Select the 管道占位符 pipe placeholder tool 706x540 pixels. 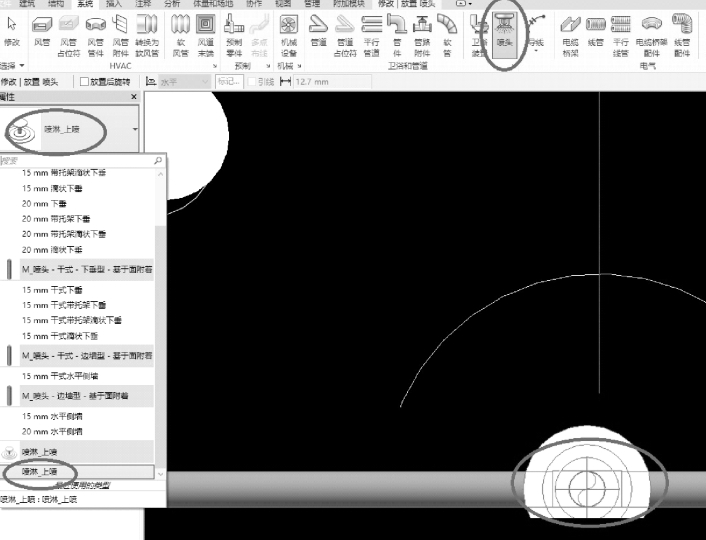point(345,35)
